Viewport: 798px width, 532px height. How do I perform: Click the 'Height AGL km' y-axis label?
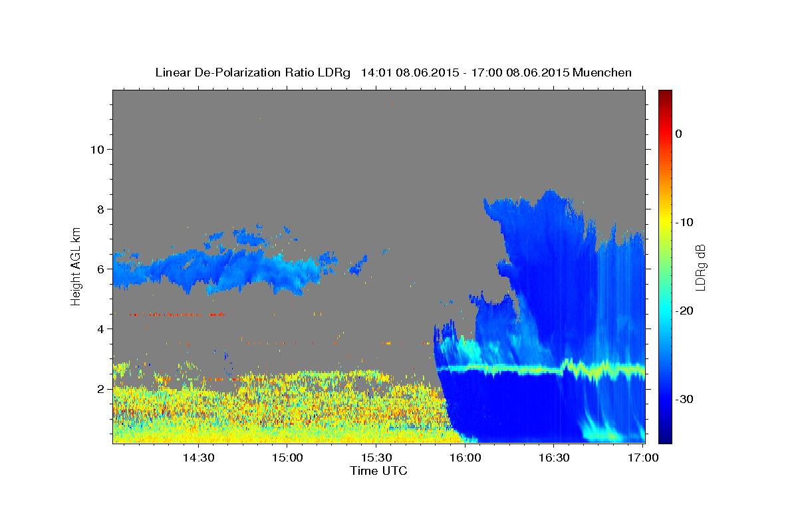coord(76,265)
